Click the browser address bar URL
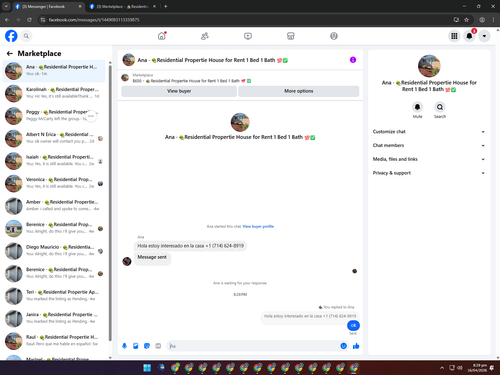Screen dimensions: 500x375 click(94, 20)
